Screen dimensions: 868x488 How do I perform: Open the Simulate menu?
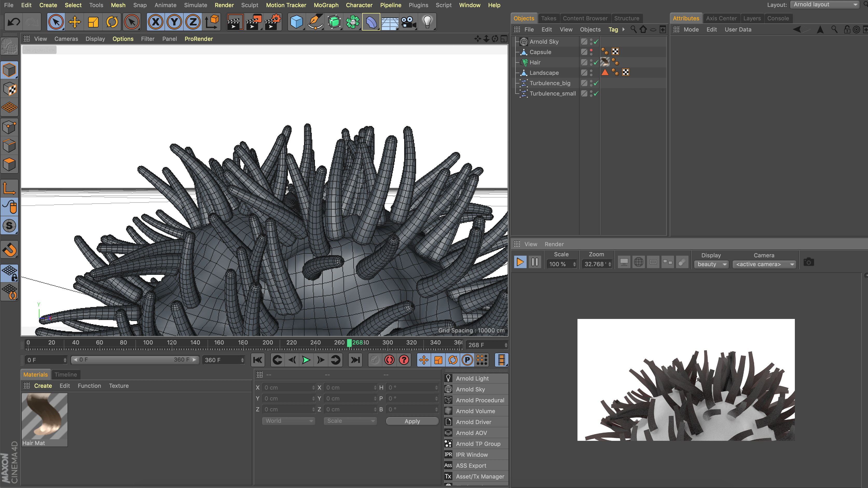195,5
